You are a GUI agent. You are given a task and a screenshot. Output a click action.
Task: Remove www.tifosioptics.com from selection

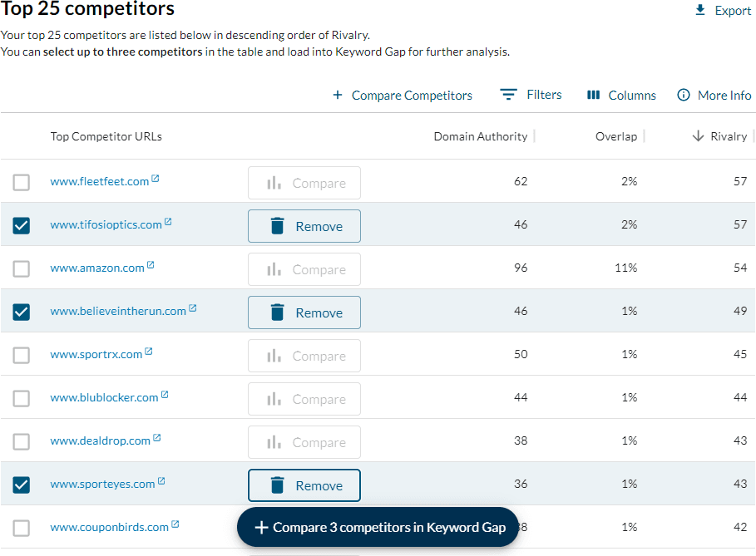coord(304,226)
